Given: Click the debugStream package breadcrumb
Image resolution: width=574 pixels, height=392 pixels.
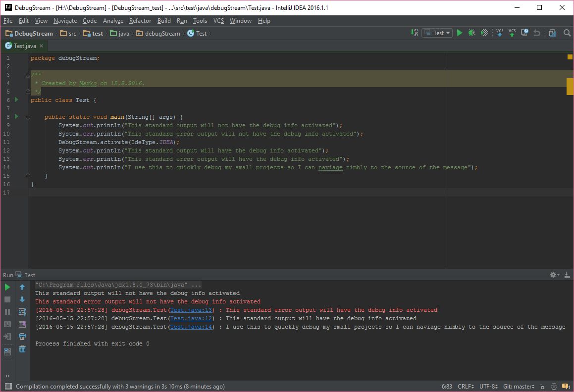Looking at the screenshot, I should pos(158,33).
